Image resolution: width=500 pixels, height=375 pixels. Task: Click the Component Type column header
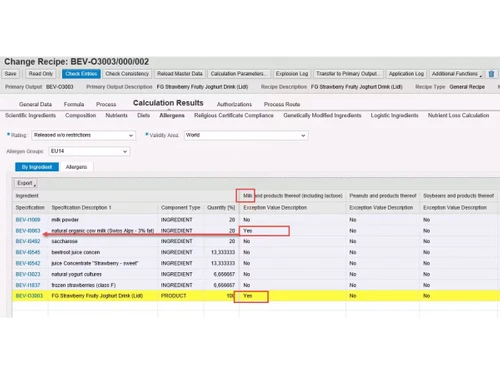coord(180,208)
